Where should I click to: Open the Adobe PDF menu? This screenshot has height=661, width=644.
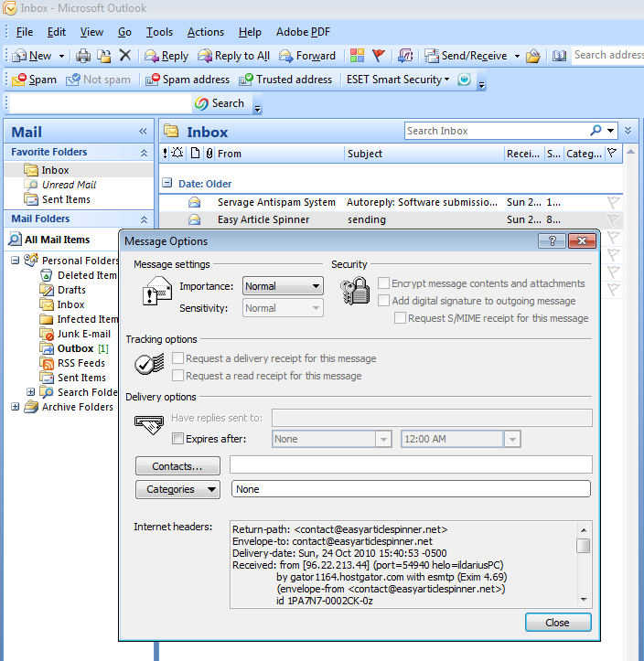[x=303, y=32]
